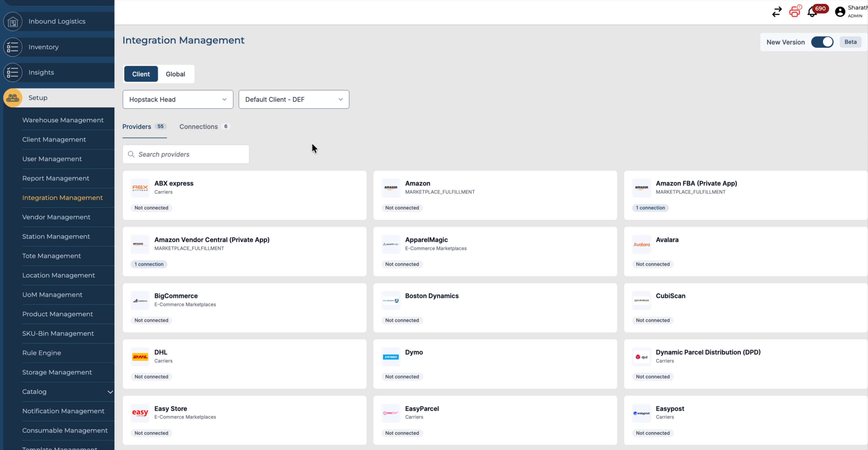Screen dimensions: 868x450
Task: Open SKU-Bin Management menu item
Action: [58, 334]
